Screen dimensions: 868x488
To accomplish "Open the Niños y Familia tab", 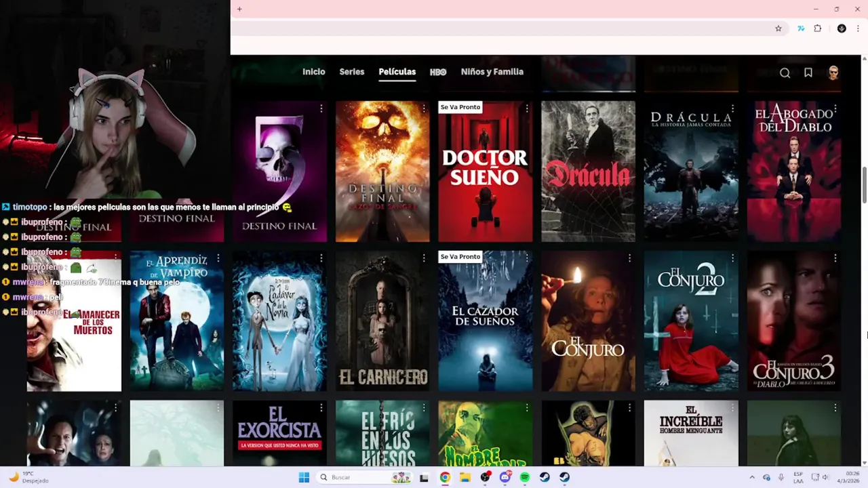I will [x=492, y=72].
